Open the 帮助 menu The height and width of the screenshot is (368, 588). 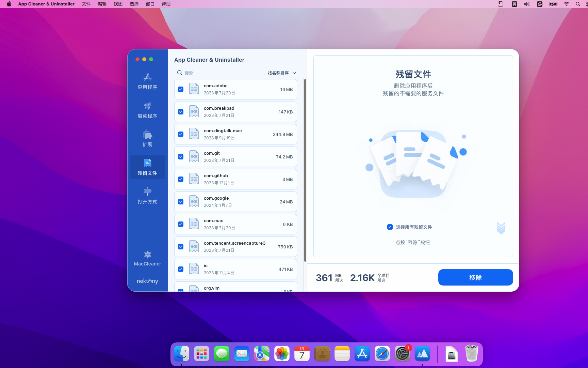click(x=166, y=4)
